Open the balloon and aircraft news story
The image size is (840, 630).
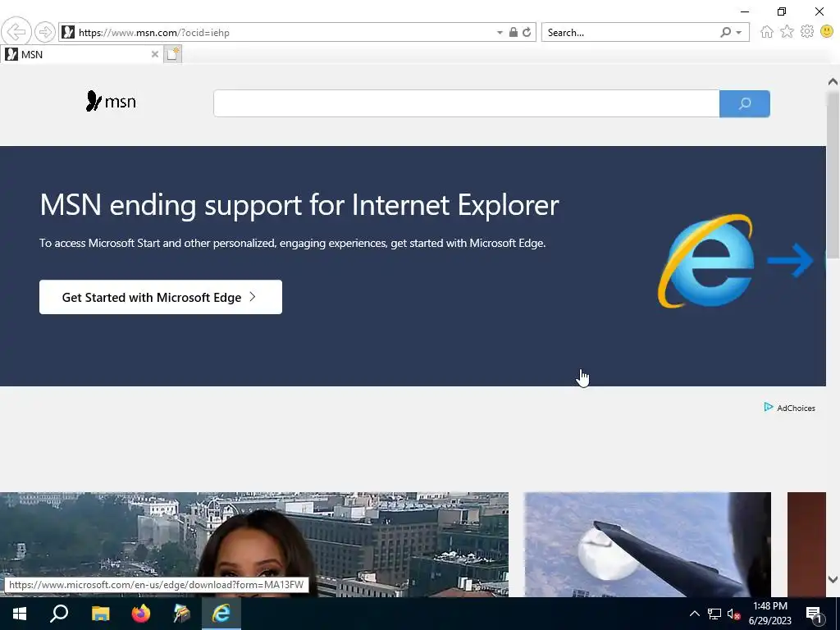click(647, 545)
